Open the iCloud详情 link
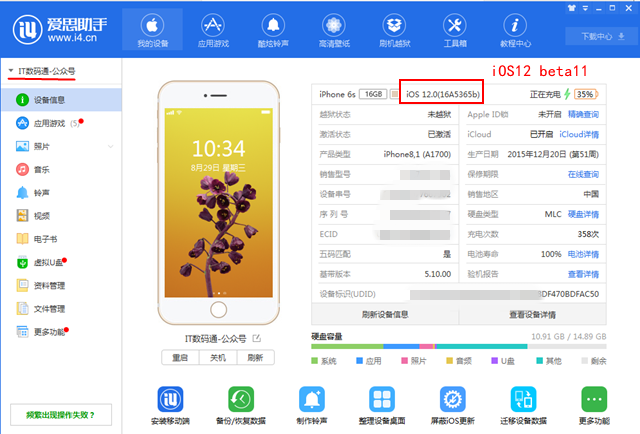640x434 pixels. pos(579,134)
